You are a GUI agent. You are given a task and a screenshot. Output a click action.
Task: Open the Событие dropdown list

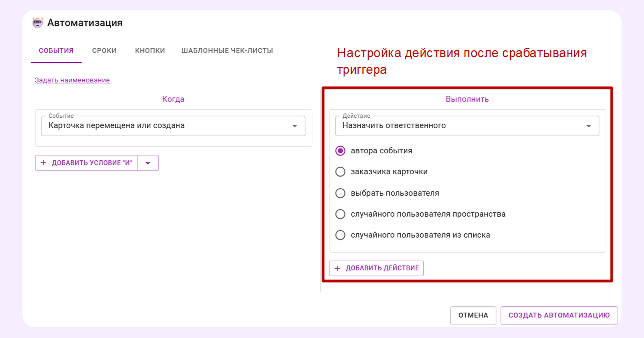[x=295, y=126]
